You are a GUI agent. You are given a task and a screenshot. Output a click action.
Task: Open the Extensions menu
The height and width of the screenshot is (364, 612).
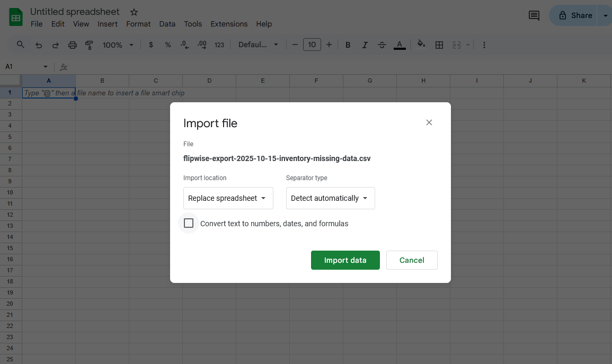(x=229, y=24)
